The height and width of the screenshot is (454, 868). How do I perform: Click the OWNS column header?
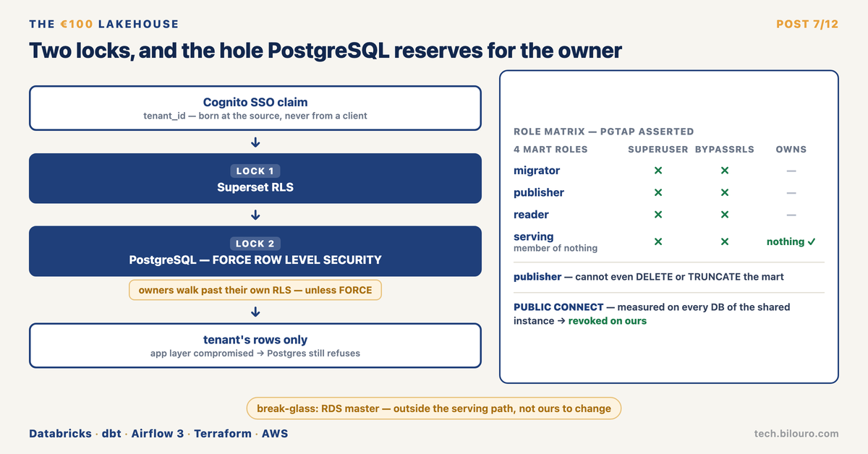(x=791, y=150)
